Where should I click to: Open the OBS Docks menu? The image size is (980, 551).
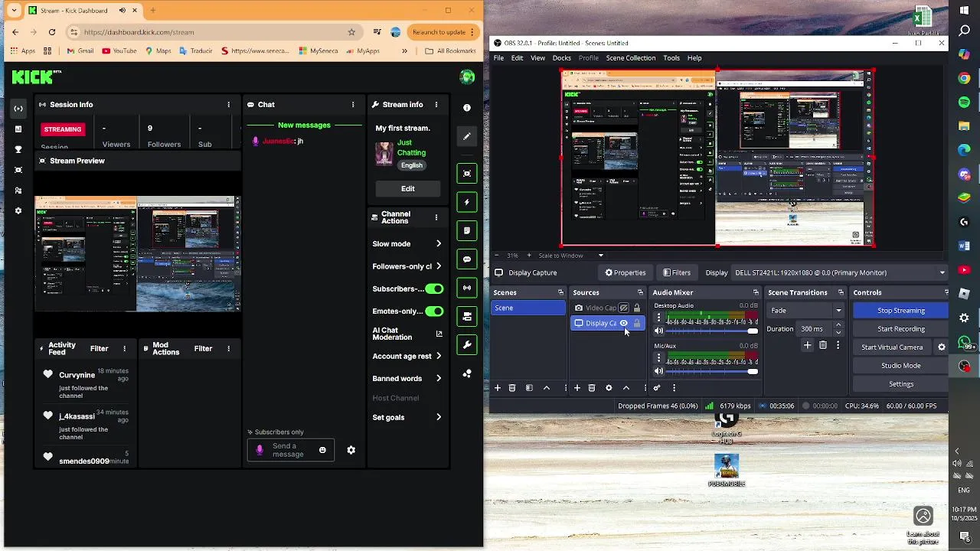click(x=562, y=58)
